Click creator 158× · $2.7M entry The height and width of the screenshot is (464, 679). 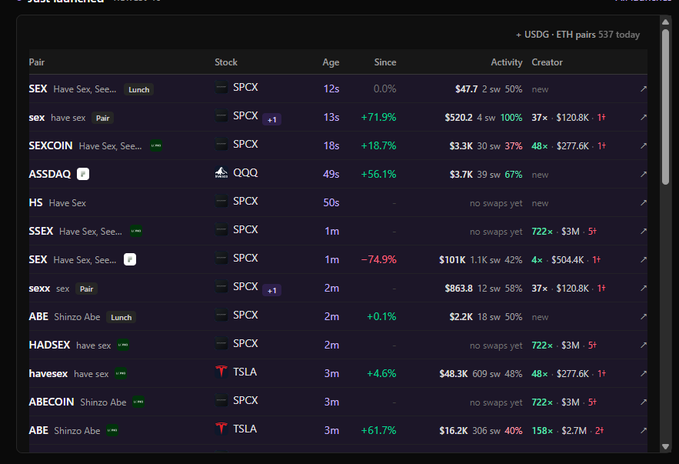(x=568, y=431)
